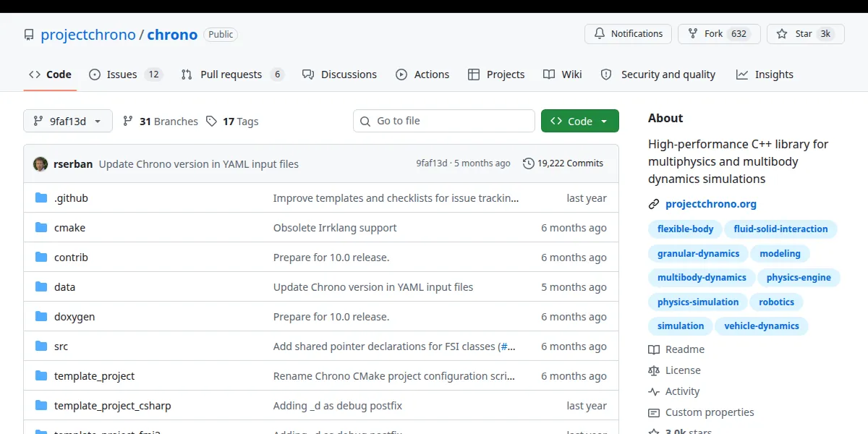Image resolution: width=868 pixels, height=434 pixels.
Task: Select the granular-dynamics topic tag
Action: pos(698,254)
